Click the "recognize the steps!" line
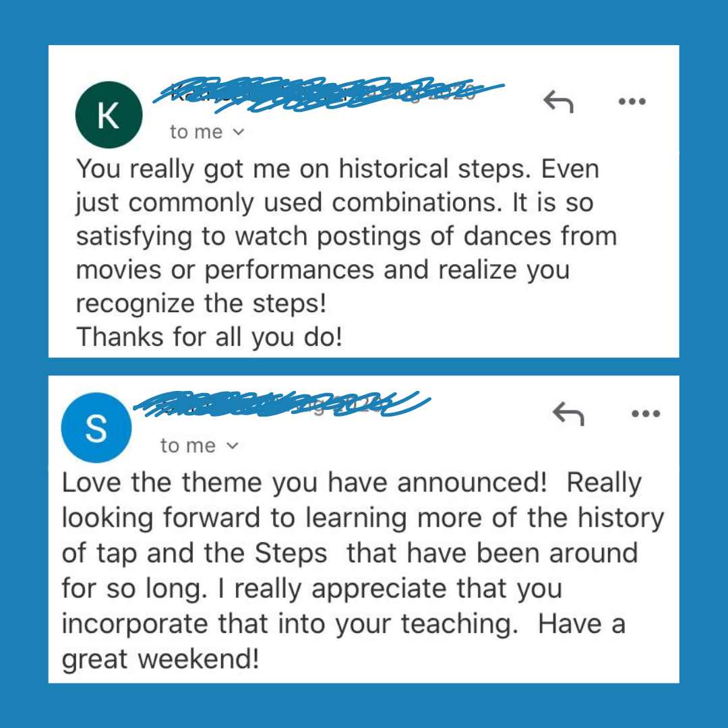 coord(201,303)
